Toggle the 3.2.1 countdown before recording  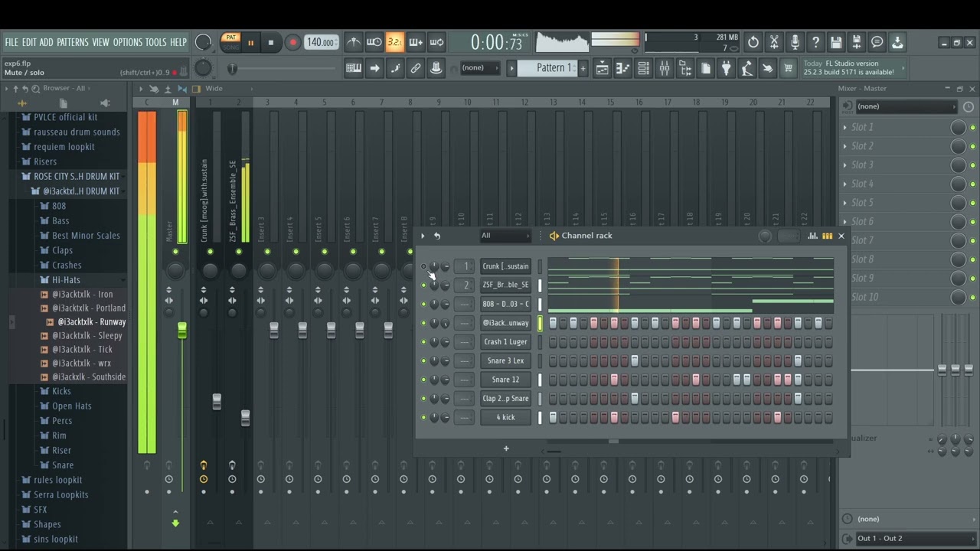(394, 42)
